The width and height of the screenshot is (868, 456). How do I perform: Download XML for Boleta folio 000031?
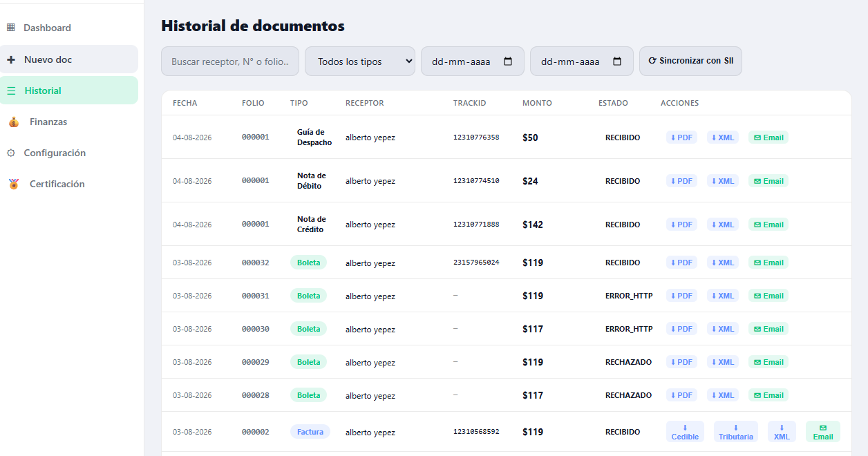pos(722,296)
